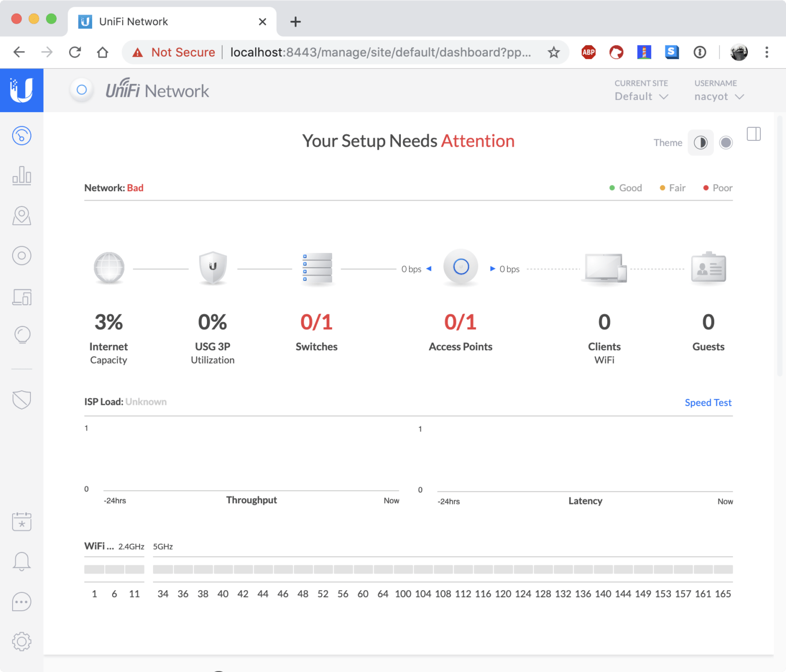This screenshot has height=672, width=786.
Task: Click the Throughput chart label
Action: (x=252, y=500)
